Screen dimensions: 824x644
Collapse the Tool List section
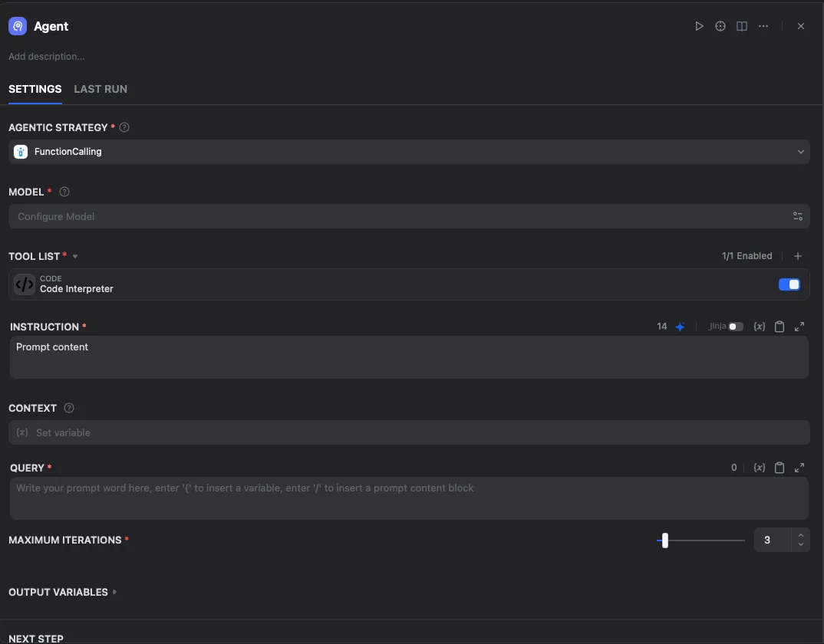pos(74,256)
